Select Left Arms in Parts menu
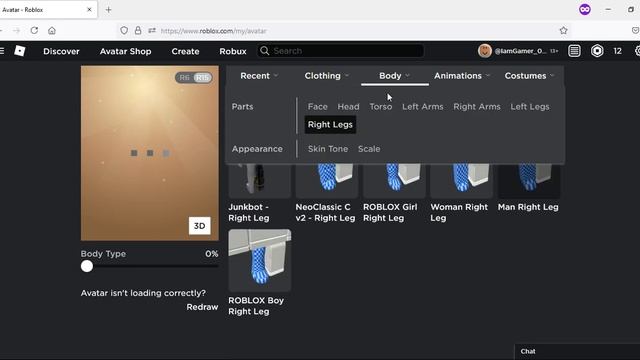This screenshot has height=360, width=640. coord(422,107)
